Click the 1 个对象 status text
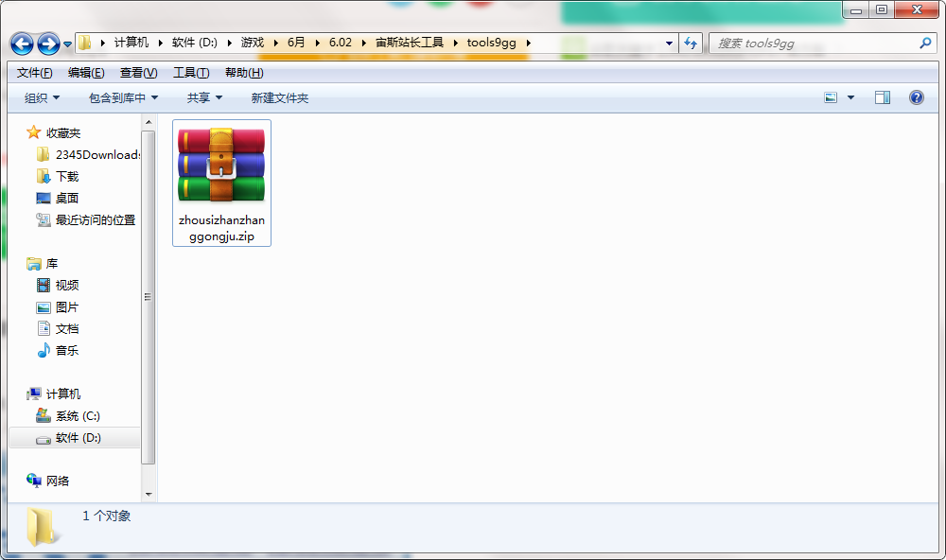Screen dimensions: 946x560 (x=107, y=516)
